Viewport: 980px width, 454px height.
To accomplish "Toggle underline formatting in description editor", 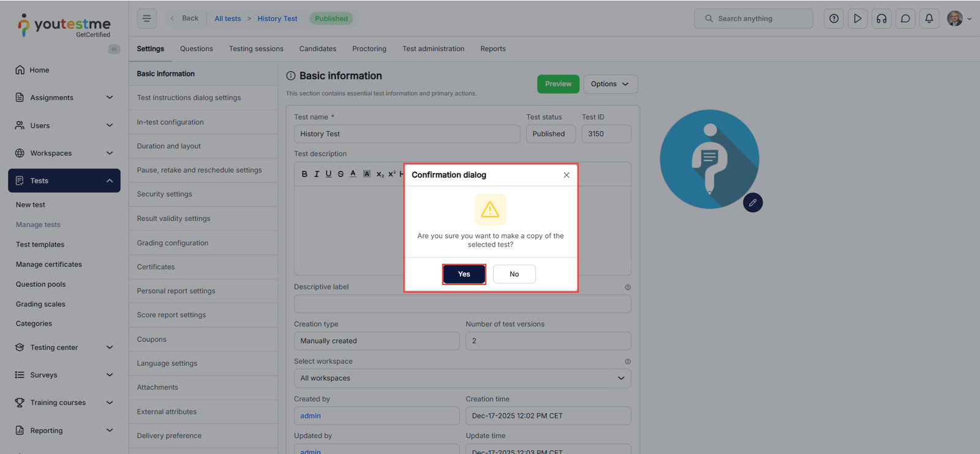I will pyautogui.click(x=328, y=174).
